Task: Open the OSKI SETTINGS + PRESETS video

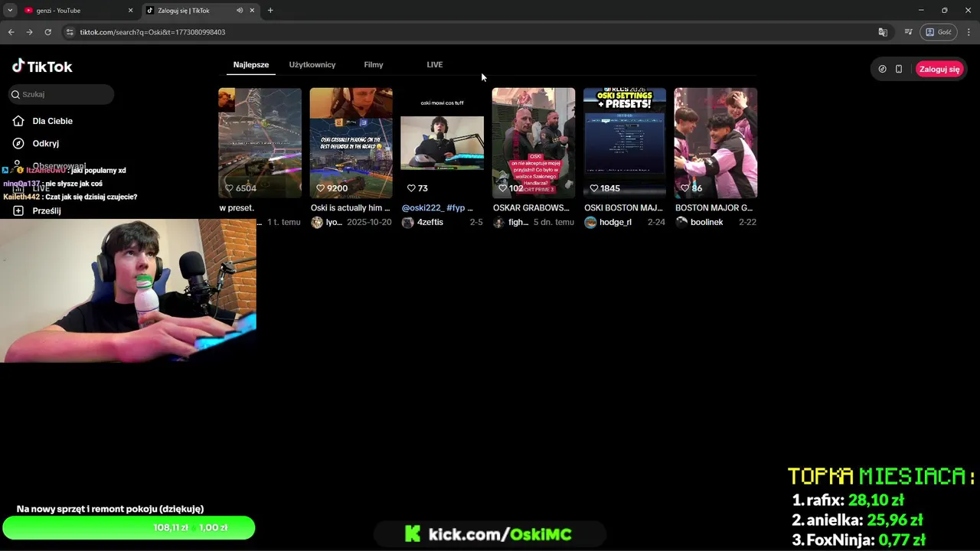Action: [625, 143]
